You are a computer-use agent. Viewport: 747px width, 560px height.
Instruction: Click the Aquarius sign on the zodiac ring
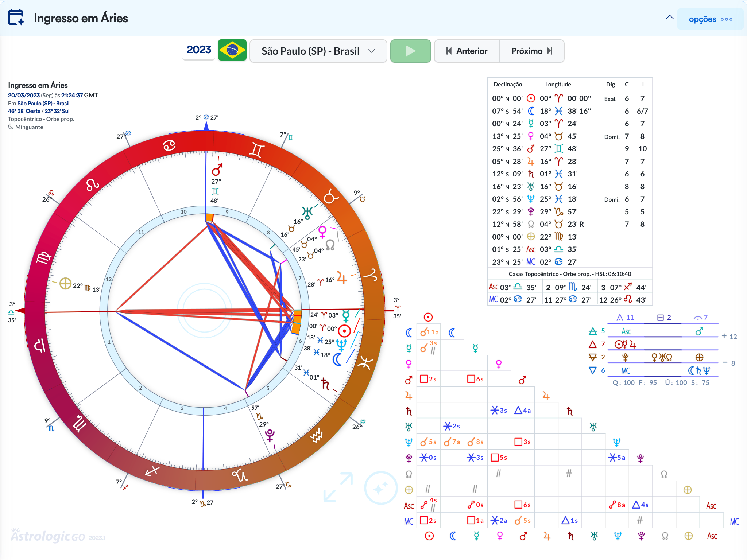click(x=317, y=435)
